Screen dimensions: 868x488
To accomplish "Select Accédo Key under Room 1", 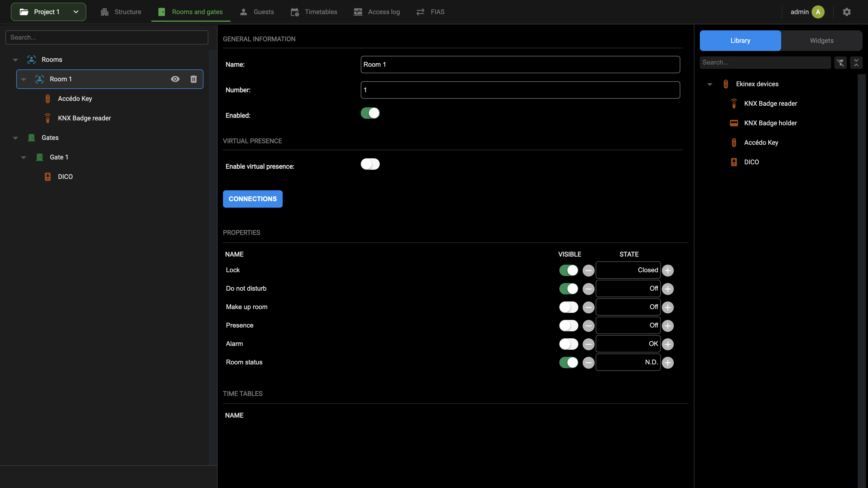I will pos(75,99).
